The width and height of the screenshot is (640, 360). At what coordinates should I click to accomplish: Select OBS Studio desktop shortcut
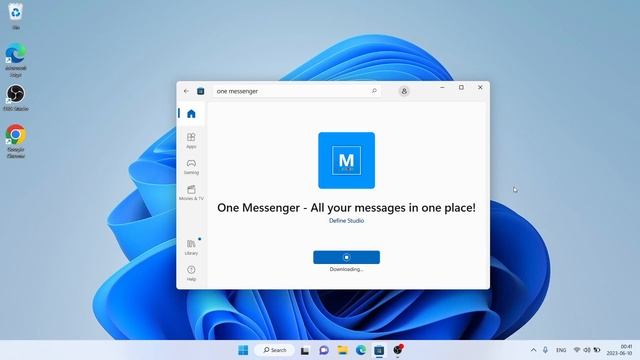[x=16, y=98]
